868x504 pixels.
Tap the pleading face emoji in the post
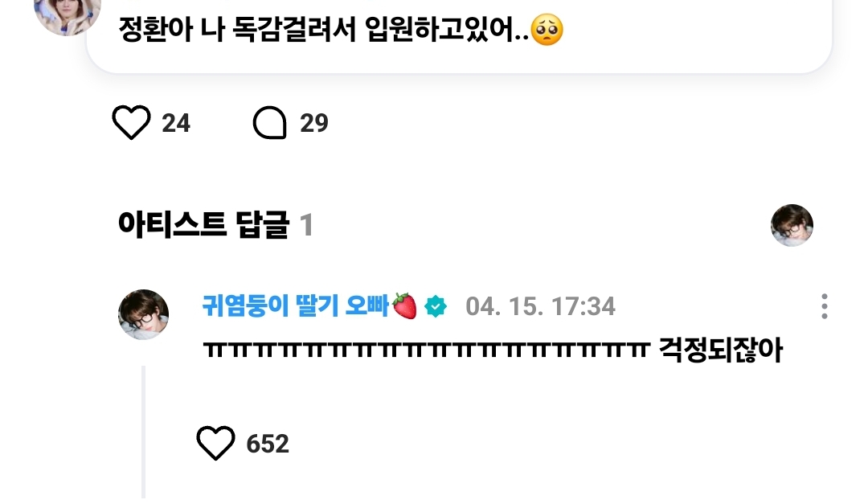pos(547,30)
